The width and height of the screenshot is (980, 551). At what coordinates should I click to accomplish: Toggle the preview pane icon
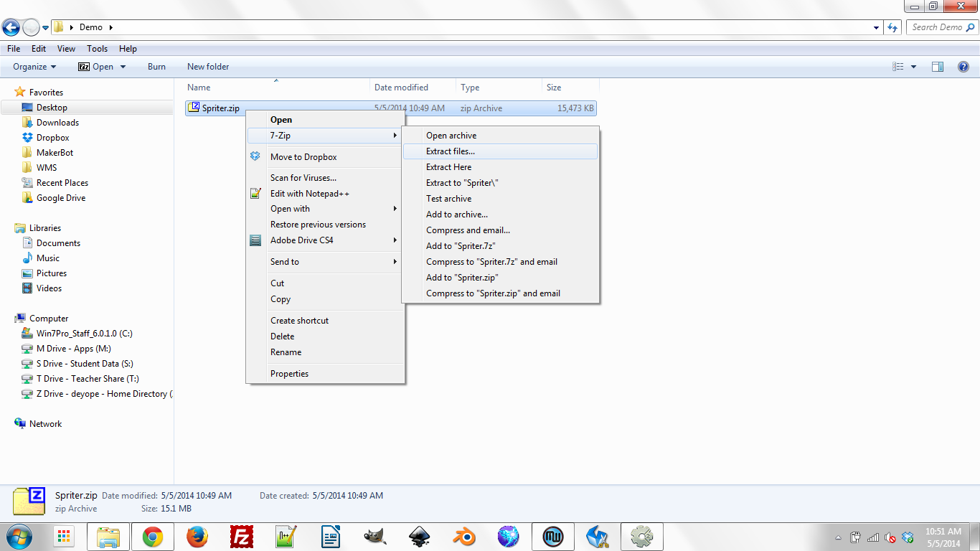pyautogui.click(x=938, y=67)
